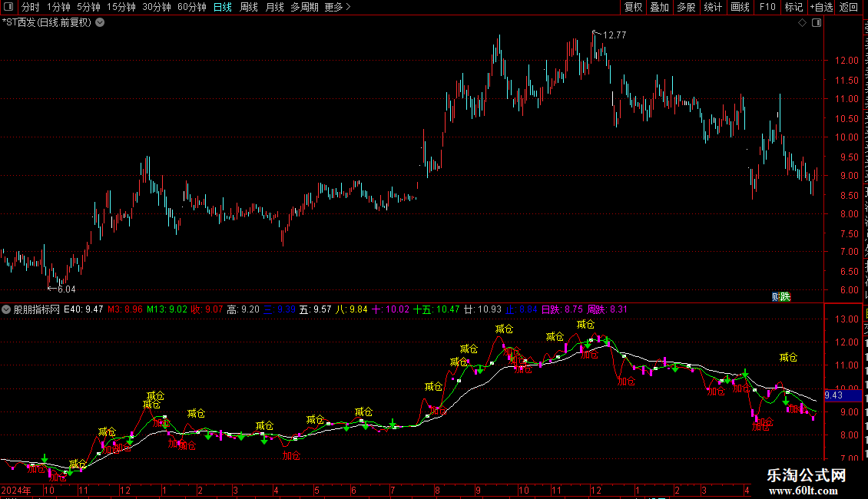Screen dimensions: 868x499
Task: Add stock with the +自选 button
Action: pos(821,7)
